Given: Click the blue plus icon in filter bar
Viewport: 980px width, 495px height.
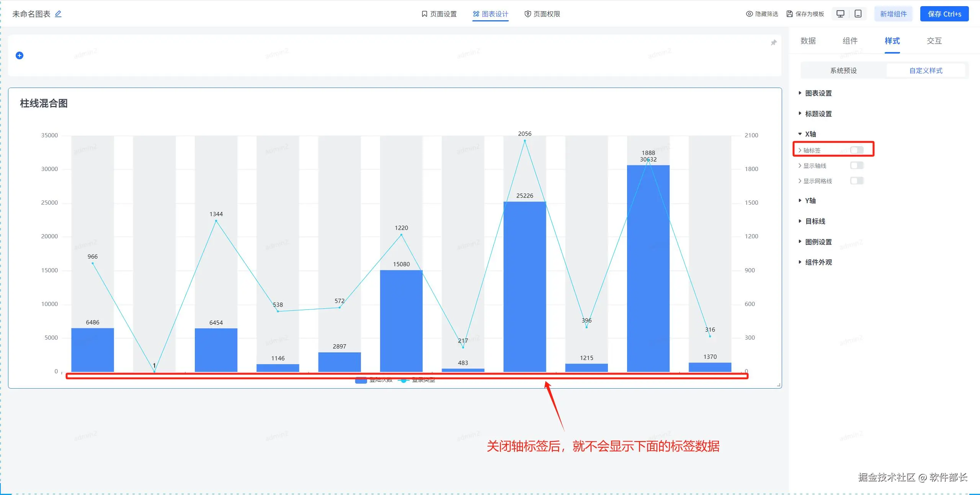Looking at the screenshot, I should (x=20, y=55).
